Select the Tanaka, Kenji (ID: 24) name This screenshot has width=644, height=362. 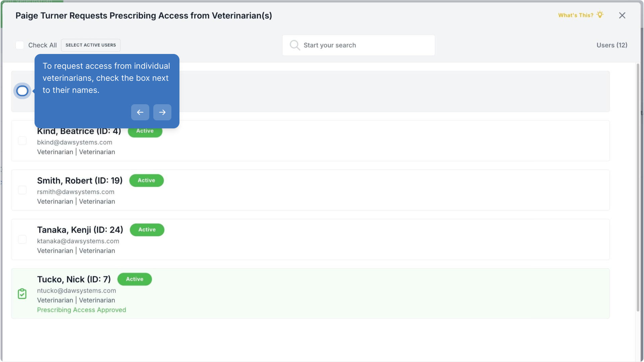pos(80,230)
